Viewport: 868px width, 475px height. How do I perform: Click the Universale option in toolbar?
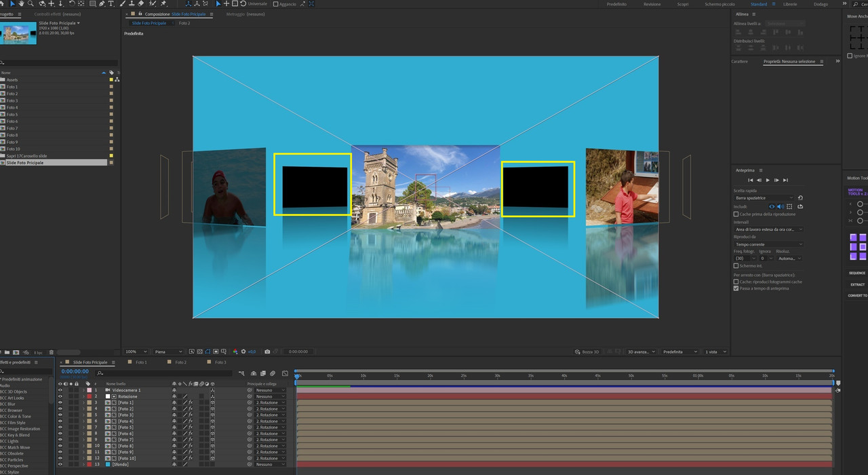pos(257,3)
